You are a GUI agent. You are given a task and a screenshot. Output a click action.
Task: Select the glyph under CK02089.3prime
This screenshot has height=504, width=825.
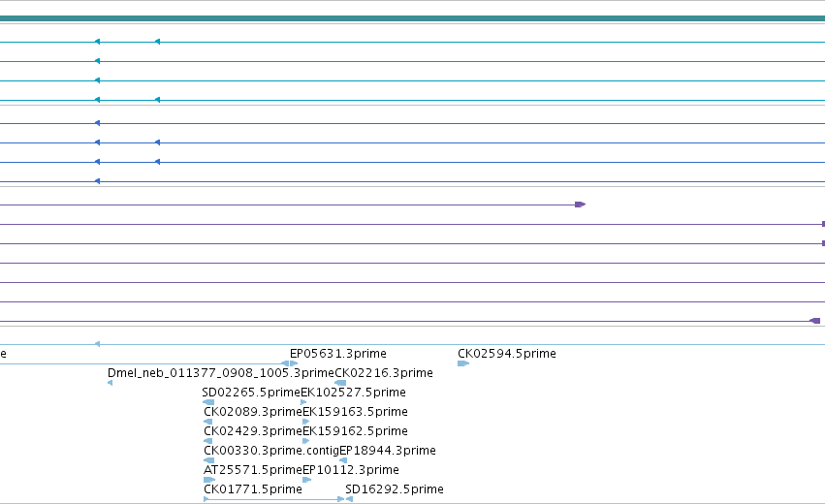point(207,422)
